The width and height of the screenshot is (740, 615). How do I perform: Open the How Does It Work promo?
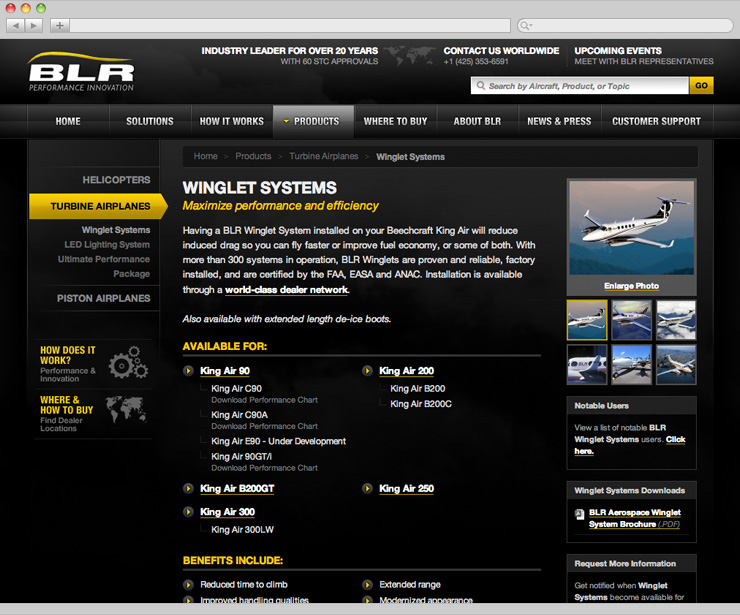click(93, 364)
